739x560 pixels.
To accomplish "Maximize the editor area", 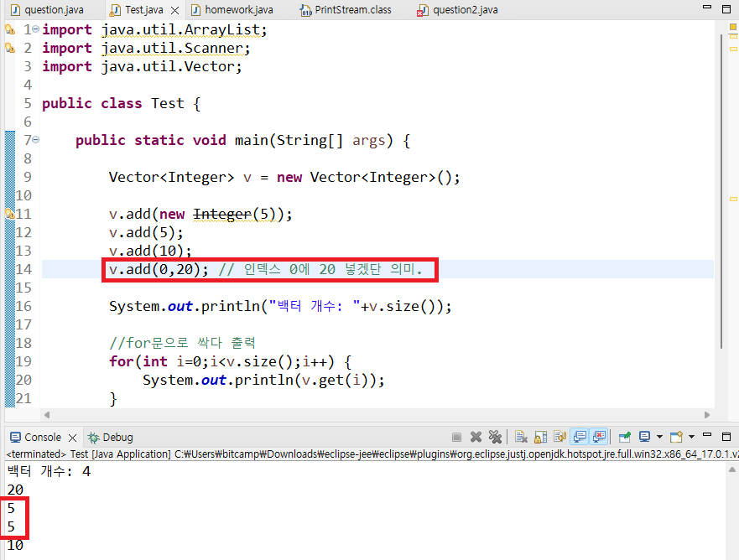I will pos(726,9).
